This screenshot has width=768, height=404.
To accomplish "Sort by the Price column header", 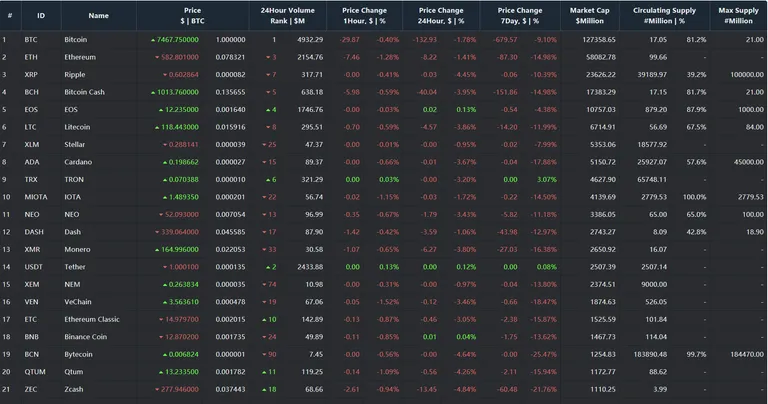I will [192, 16].
